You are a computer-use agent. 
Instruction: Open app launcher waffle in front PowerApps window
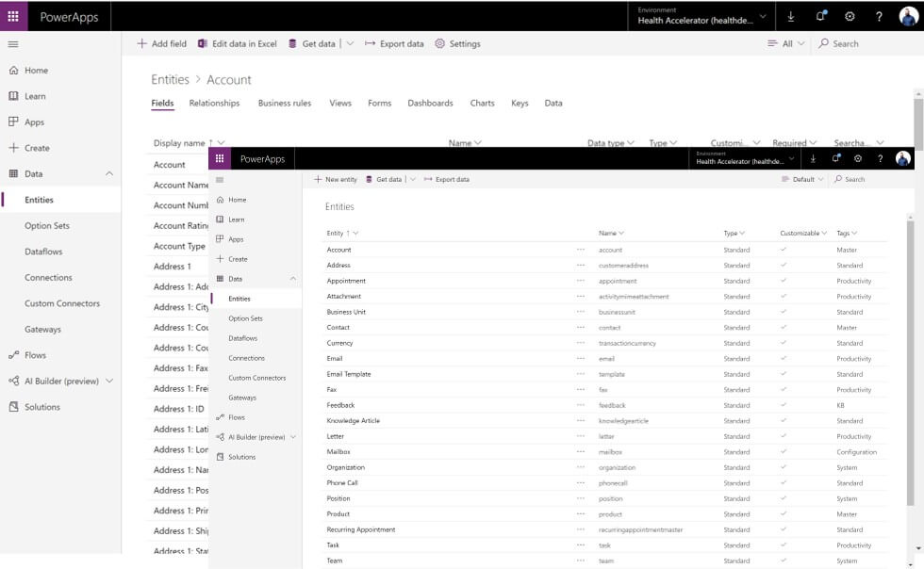(220, 158)
